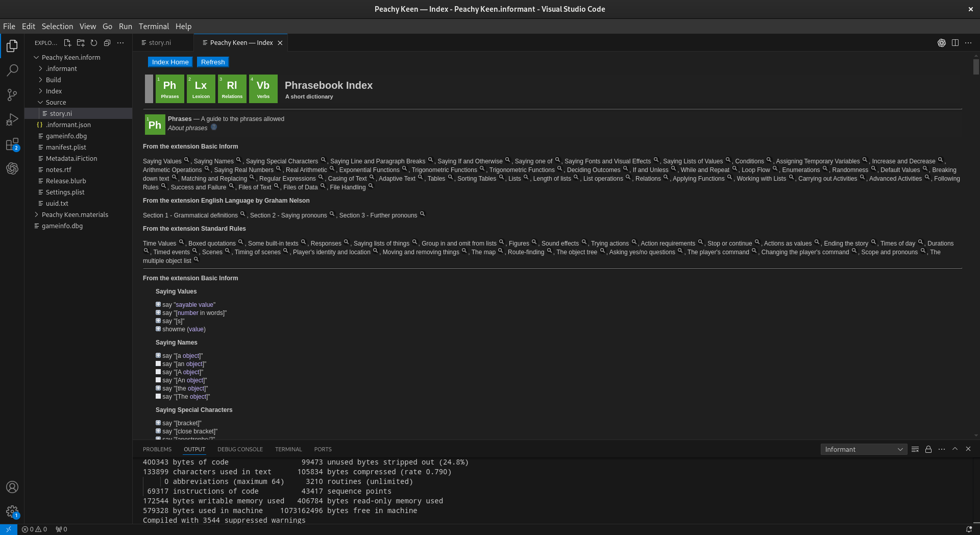This screenshot has width=980, height=535.
Task: Open the Extensions view
Action: click(x=12, y=144)
